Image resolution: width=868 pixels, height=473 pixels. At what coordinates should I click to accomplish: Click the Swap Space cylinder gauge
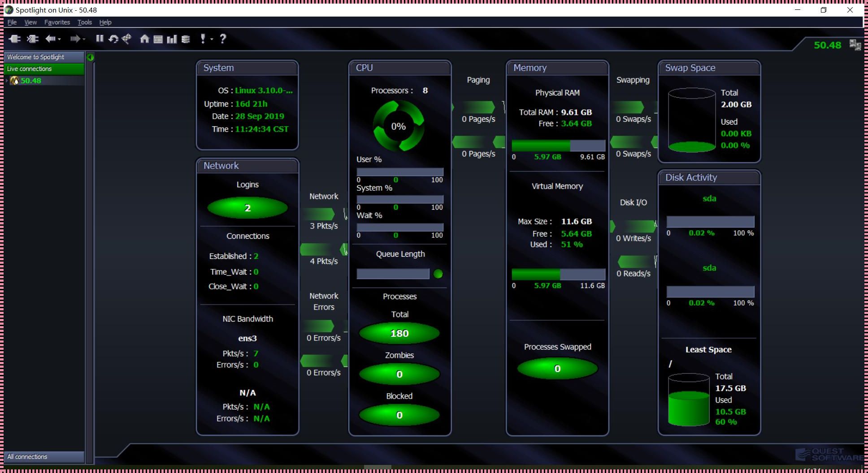tap(692, 120)
